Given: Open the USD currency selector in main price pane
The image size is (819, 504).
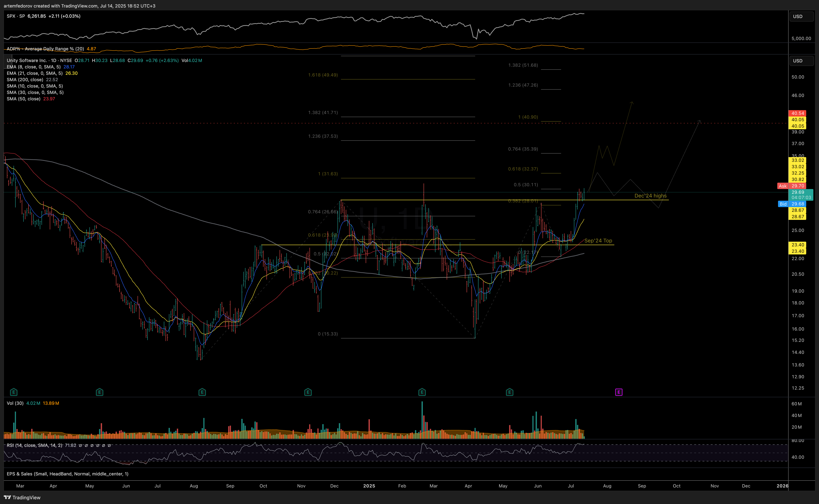Looking at the screenshot, I should pos(801,61).
